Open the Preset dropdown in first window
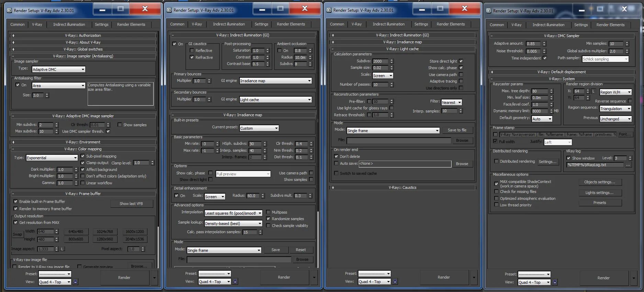 point(55,274)
